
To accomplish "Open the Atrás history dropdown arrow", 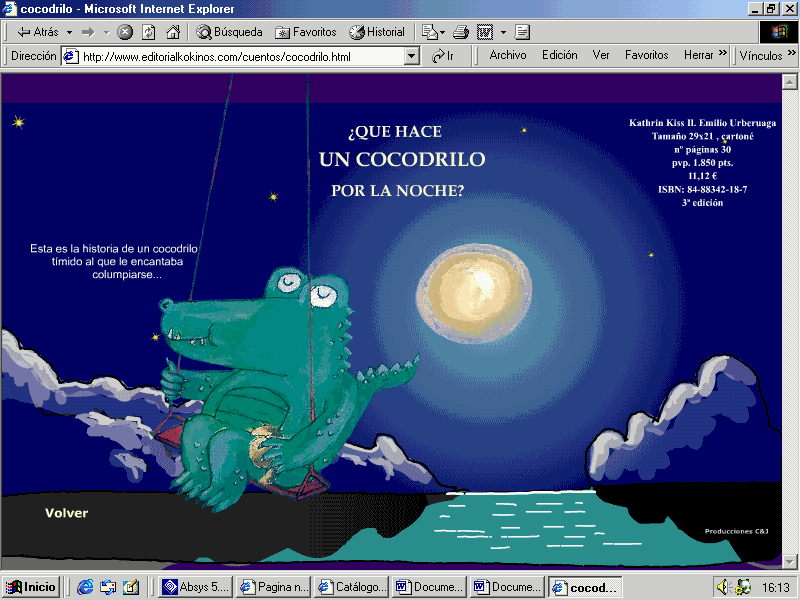I will [69, 32].
